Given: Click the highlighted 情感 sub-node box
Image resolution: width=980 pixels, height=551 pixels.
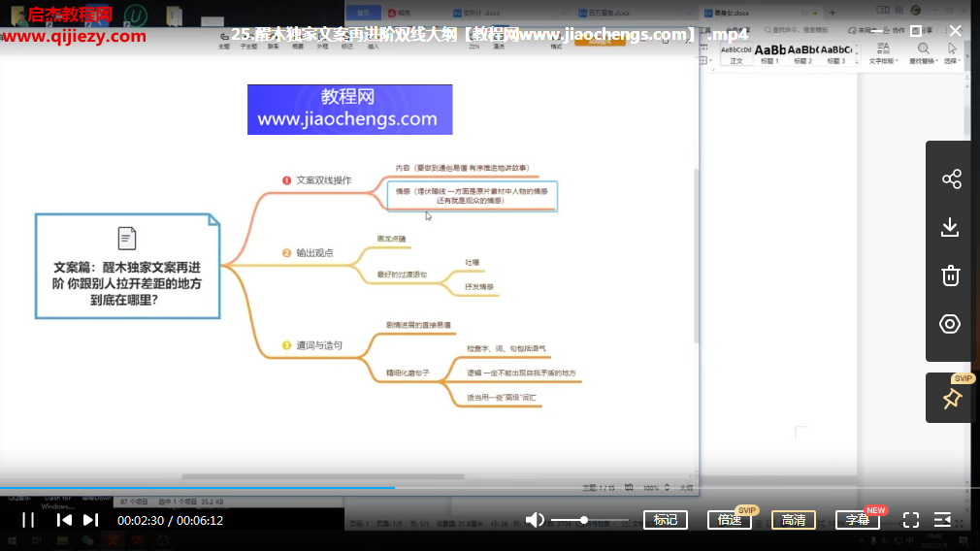Looking at the screenshot, I should pos(473,196).
